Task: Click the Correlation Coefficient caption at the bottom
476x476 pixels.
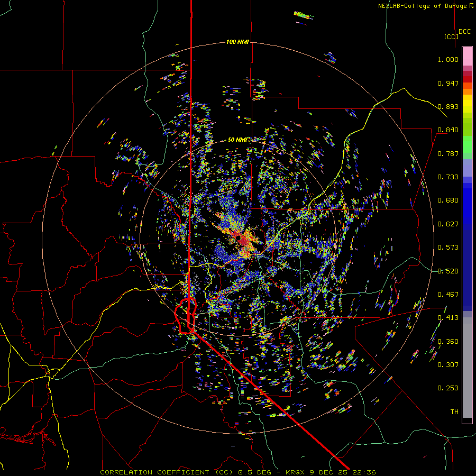Action: click(238, 472)
